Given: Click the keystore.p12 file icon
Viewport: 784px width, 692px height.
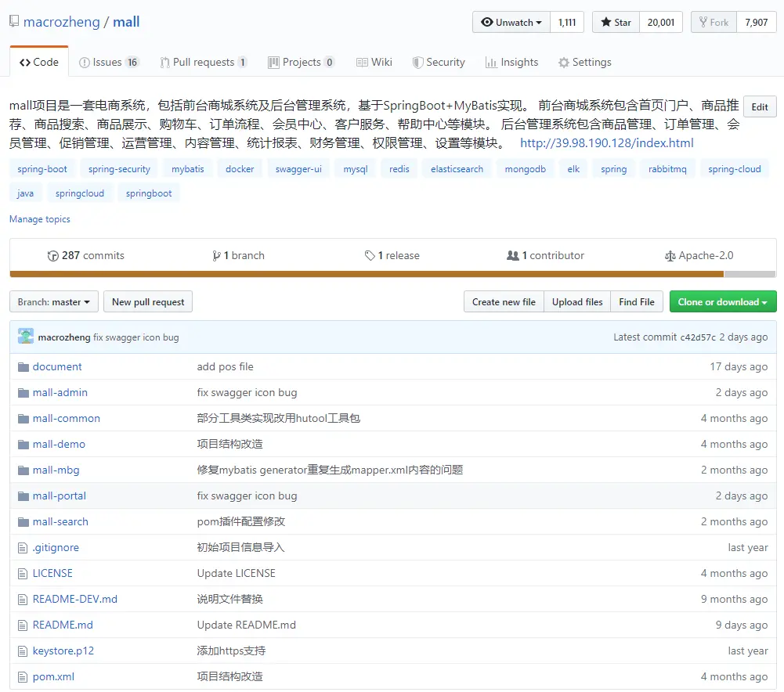Looking at the screenshot, I should (23, 651).
